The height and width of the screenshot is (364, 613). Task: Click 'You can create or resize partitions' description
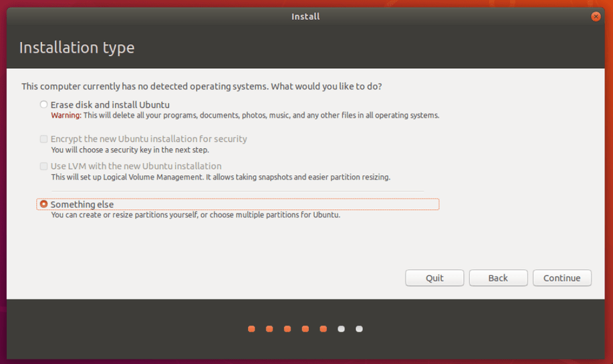click(195, 215)
